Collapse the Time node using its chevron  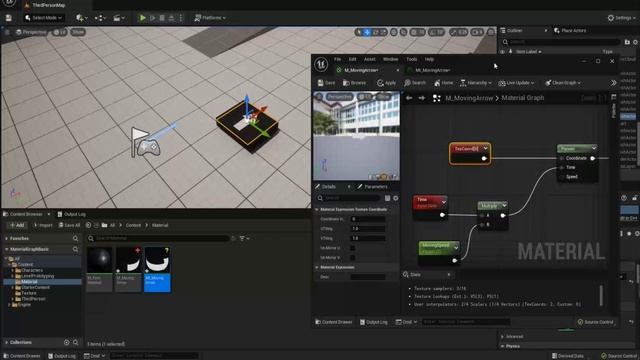pyautogui.click(x=444, y=201)
